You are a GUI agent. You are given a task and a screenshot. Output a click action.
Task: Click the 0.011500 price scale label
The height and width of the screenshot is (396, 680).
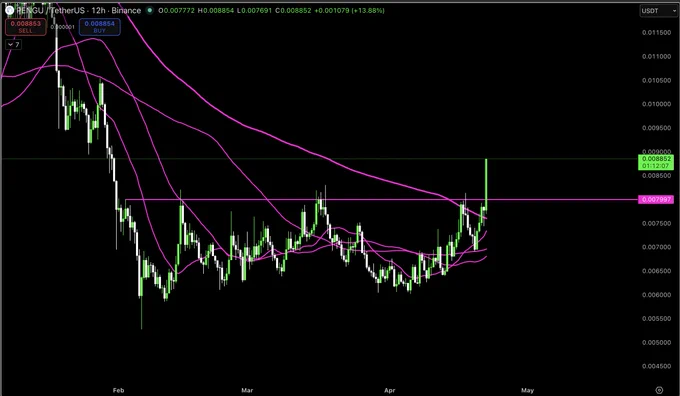[x=656, y=33]
